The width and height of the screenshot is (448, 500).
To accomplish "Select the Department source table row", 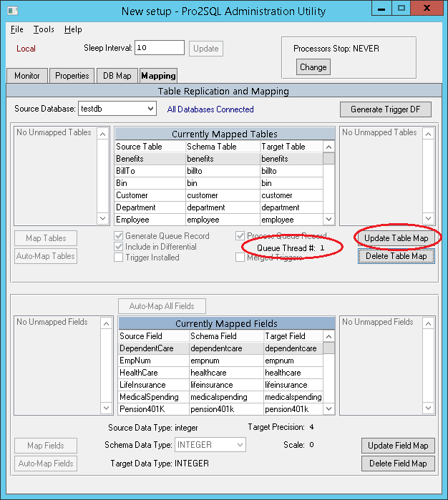I will tap(219, 207).
